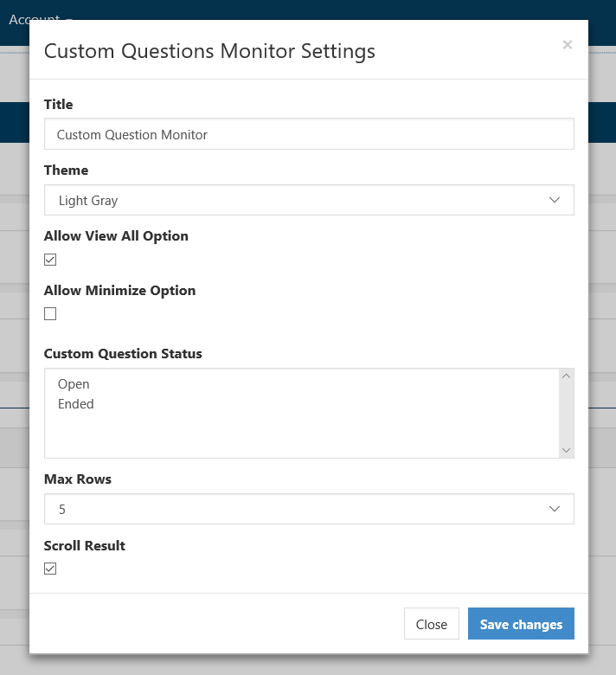
Task: Uncheck the Scroll Result checkbox
Action: click(x=50, y=569)
